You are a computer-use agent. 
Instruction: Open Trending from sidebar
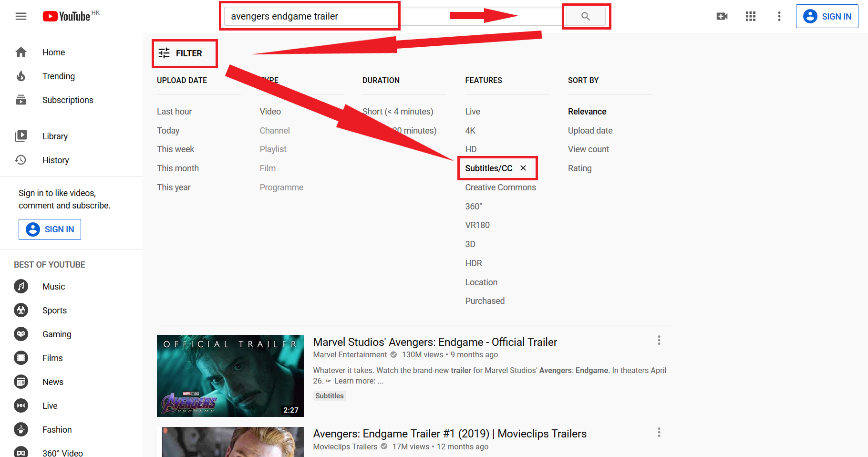coord(59,76)
